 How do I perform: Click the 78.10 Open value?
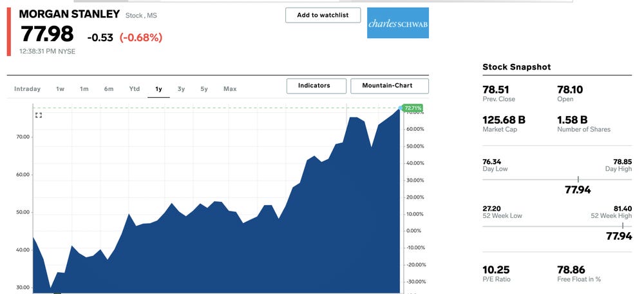tap(570, 90)
